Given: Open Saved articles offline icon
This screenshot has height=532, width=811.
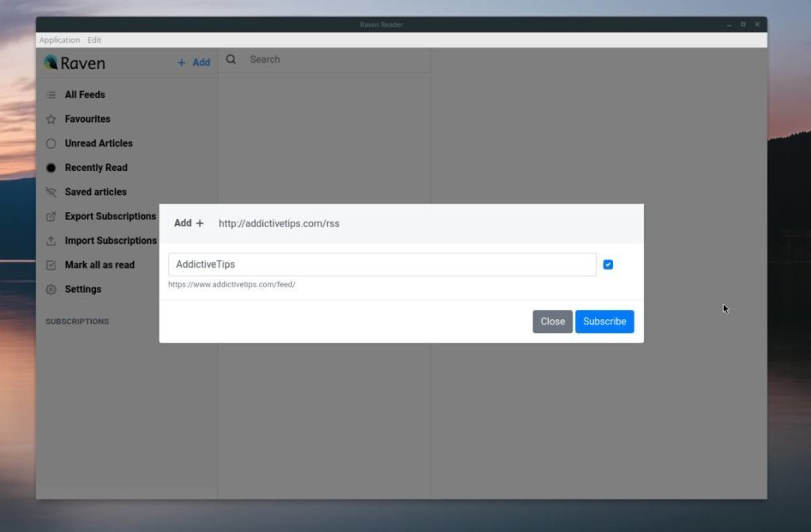Looking at the screenshot, I should pos(51,192).
